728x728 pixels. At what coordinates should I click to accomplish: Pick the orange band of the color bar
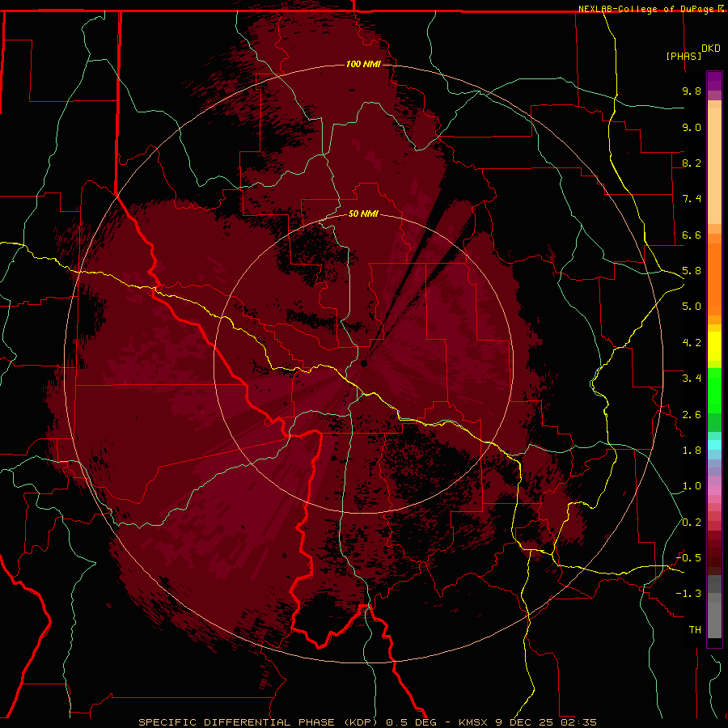click(x=714, y=278)
